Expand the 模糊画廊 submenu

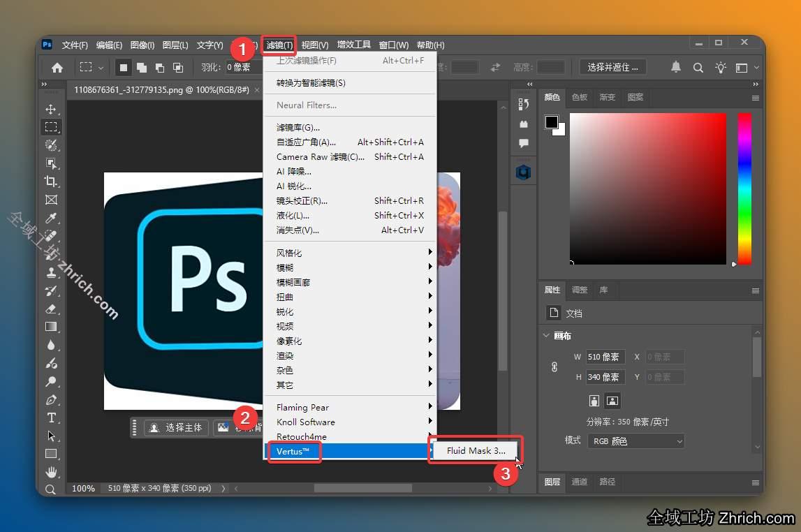[x=350, y=282]
